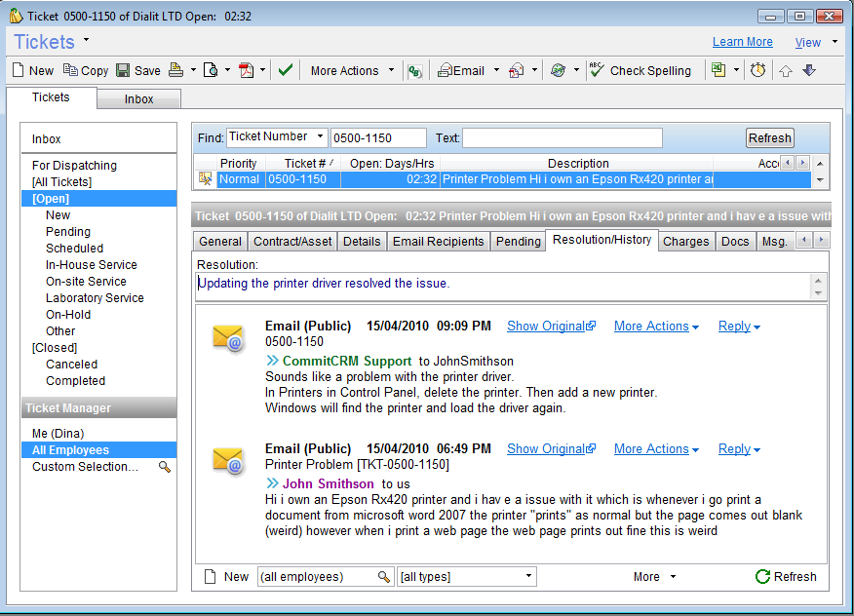Click the Text search input field

pos(562,137)
